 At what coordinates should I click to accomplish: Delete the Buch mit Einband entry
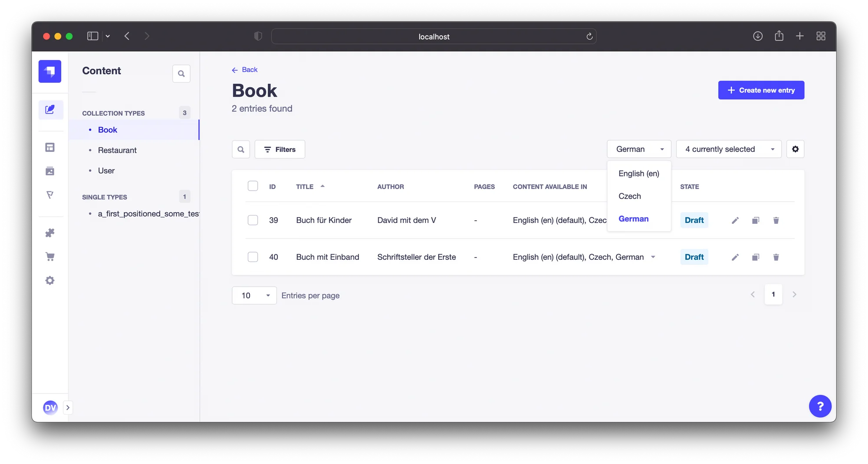776,257
